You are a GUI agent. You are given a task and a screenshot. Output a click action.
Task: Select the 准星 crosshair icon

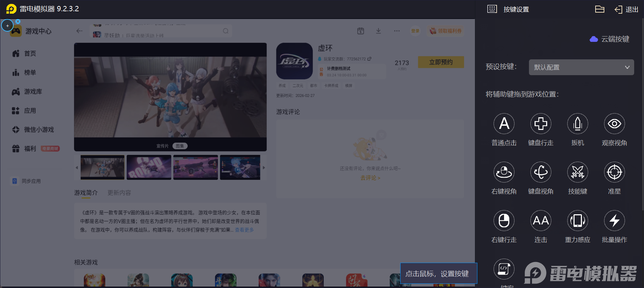click(615, 172)
